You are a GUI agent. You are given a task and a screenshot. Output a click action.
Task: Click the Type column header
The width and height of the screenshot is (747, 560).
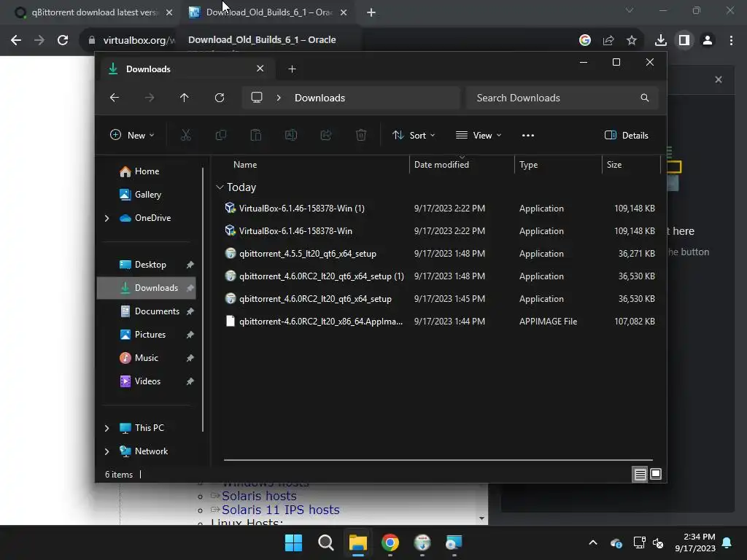(528, 165)
